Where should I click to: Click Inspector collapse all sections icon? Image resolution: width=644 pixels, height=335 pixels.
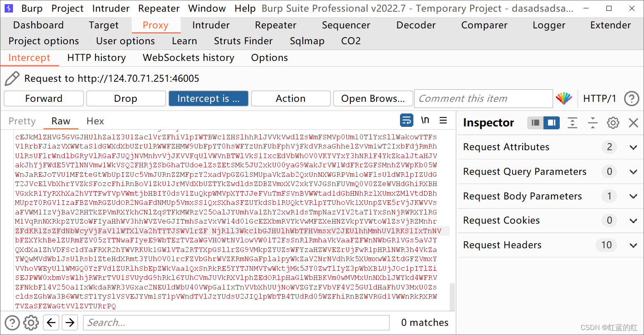pos(593,123)
